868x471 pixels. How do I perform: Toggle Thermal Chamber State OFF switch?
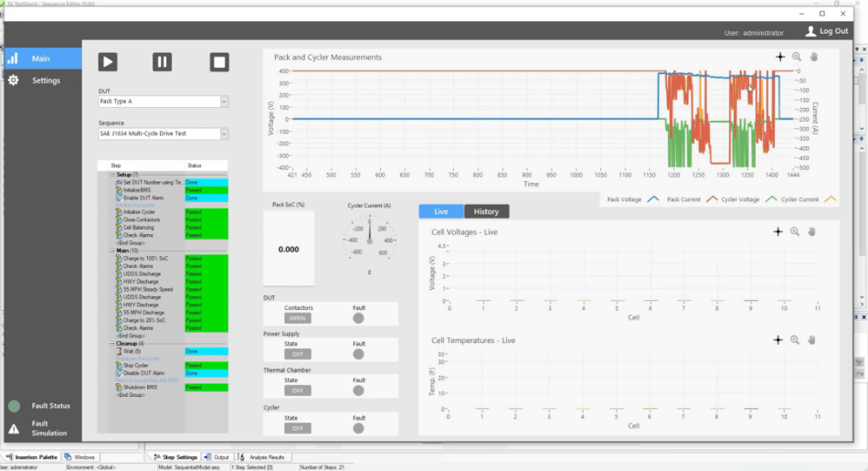298,391
